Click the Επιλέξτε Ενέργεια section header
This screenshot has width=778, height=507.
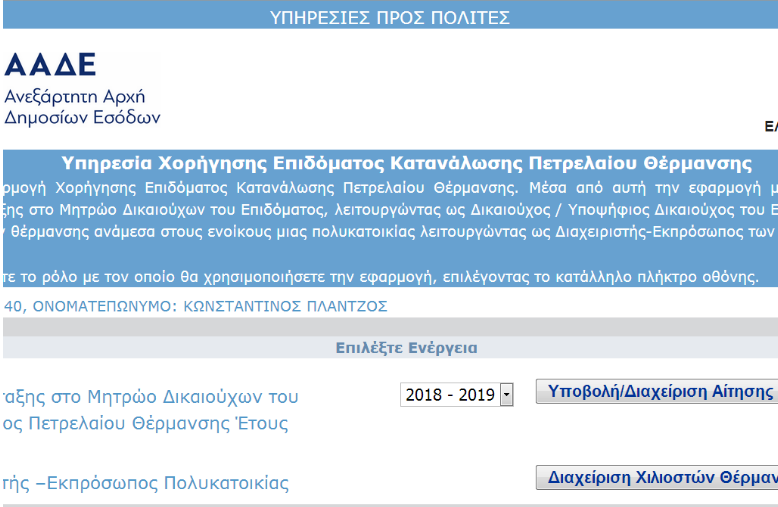tap(406, 348)
